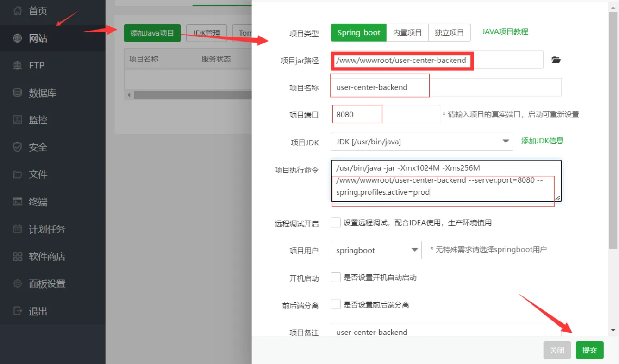Click the 服务状态 table column header

[216, 59]
